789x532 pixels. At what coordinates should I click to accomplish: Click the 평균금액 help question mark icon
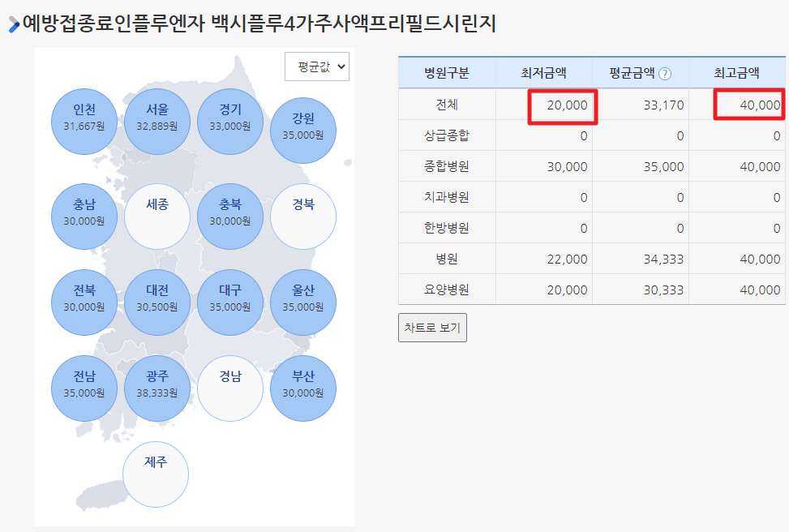tap(665, 74)
